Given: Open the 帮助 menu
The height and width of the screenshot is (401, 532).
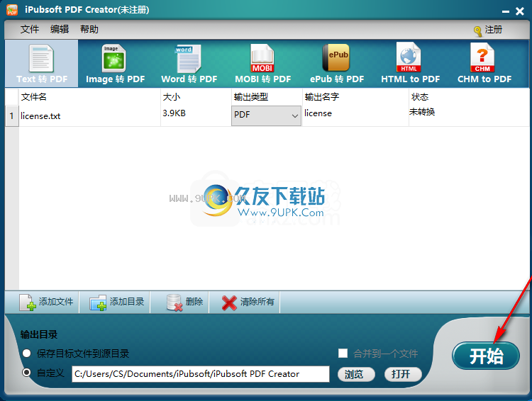Looking at the screenshot, I should tap(89, 29).
